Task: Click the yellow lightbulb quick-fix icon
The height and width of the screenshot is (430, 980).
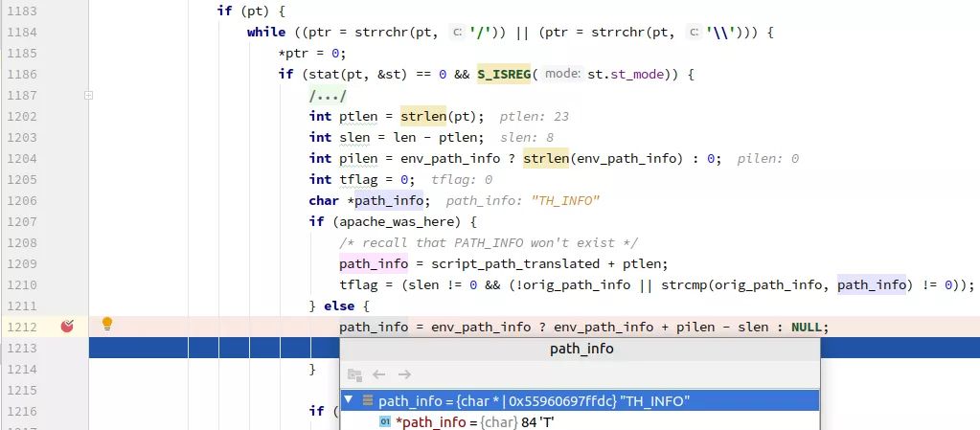Action: point(107,324)
